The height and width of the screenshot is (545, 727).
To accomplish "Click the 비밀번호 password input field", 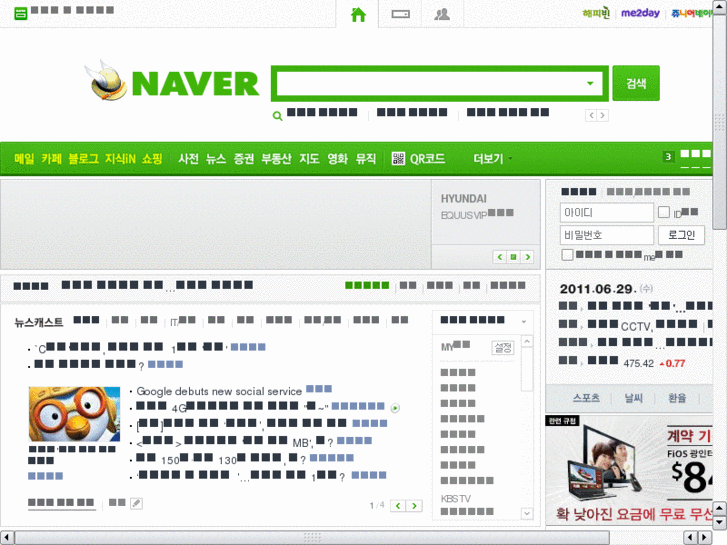I will click(606, 235).
